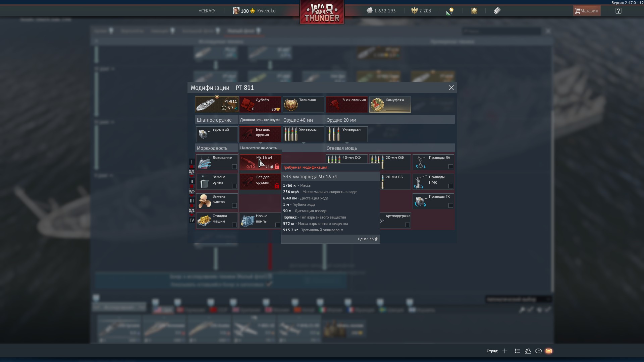This screenshot has width=644, height=362.
Task: Open the Камуфляж customization
Action: tap(390, 104)
